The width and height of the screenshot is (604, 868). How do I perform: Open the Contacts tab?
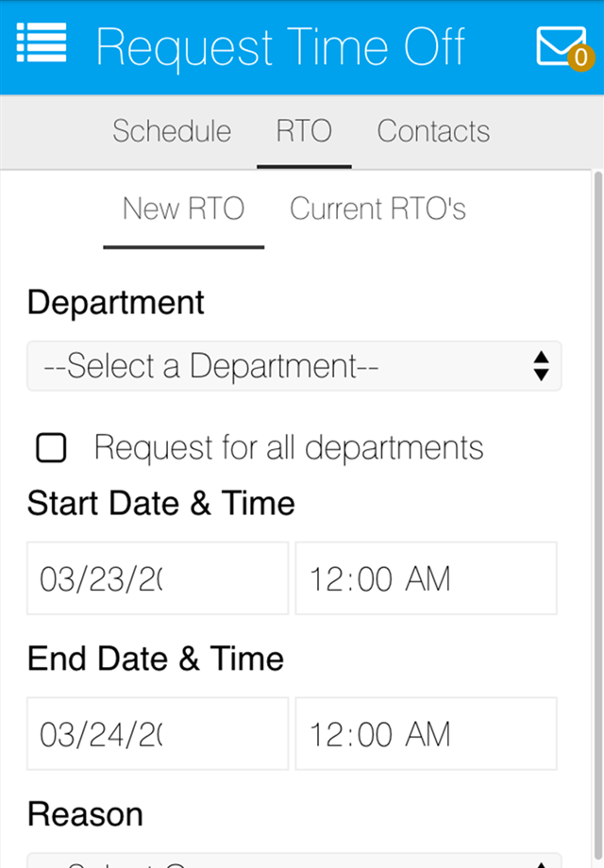[433, 131]
